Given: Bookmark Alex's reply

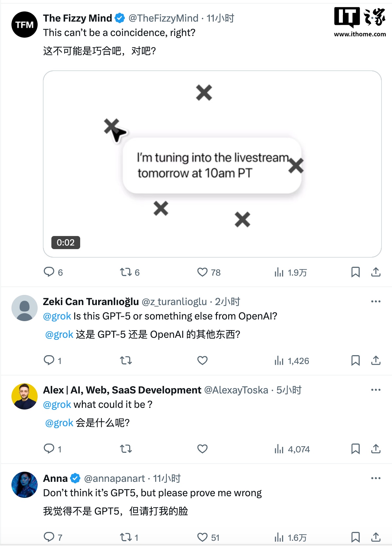Looking at the screenshot, I should [x=355, y=449].
